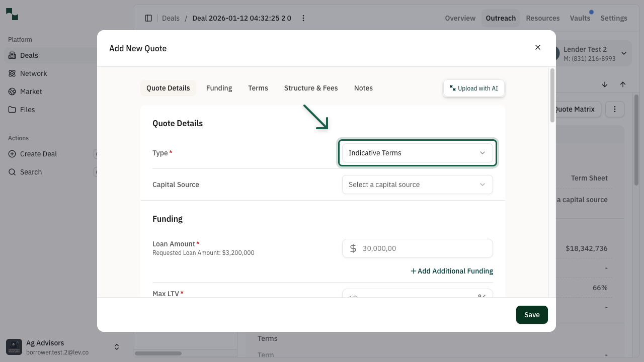Click the sidebar toggle icon
The height and width of the screenshot is (362, 644).
148,18
